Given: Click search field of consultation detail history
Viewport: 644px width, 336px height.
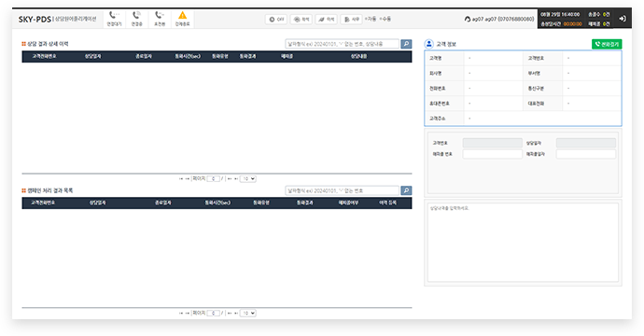Looking at the screenshot, I should 343,44.
